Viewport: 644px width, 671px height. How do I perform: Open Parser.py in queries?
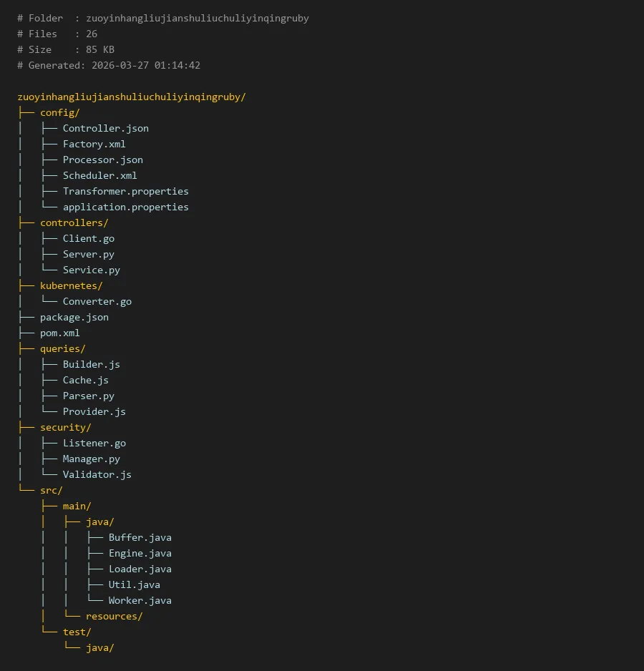point(88,396)
